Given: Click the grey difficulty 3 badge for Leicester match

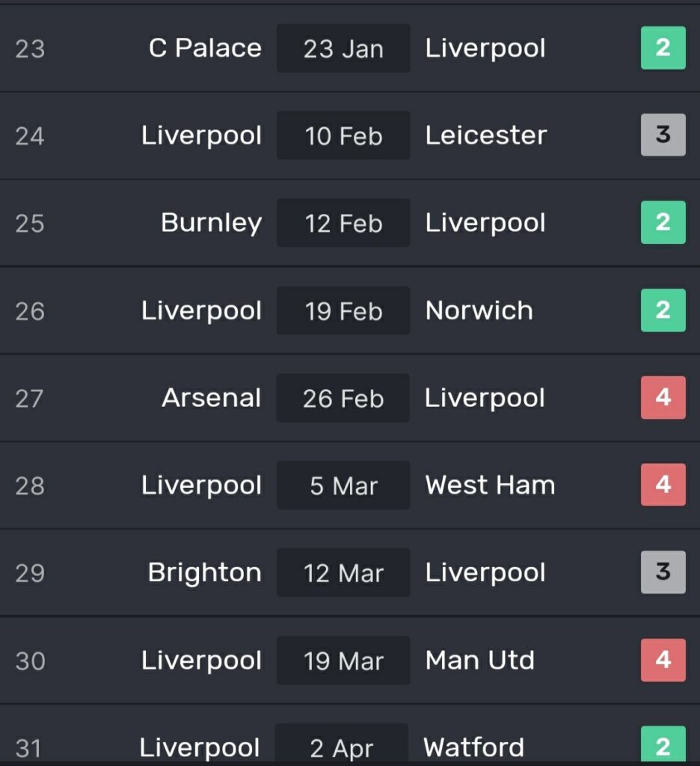Looking at the screenshot, I should click(663, 135).
